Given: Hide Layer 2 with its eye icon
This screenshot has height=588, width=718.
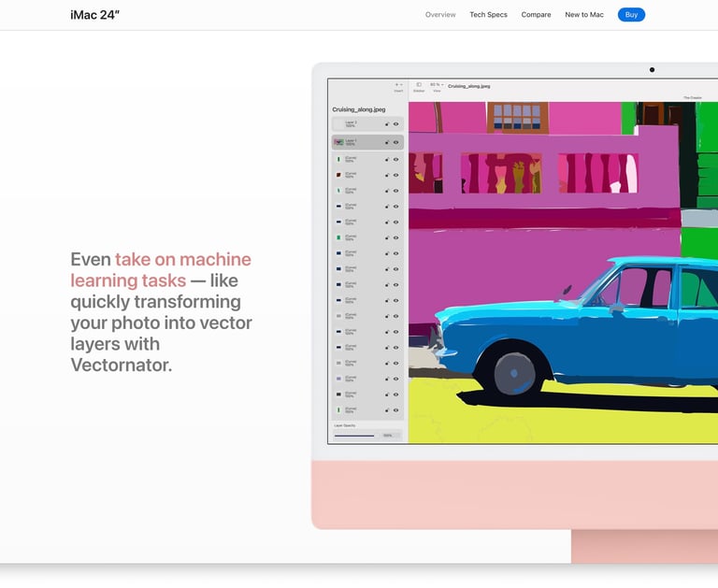Looking at the screenshot, I should tap(396, 124).
